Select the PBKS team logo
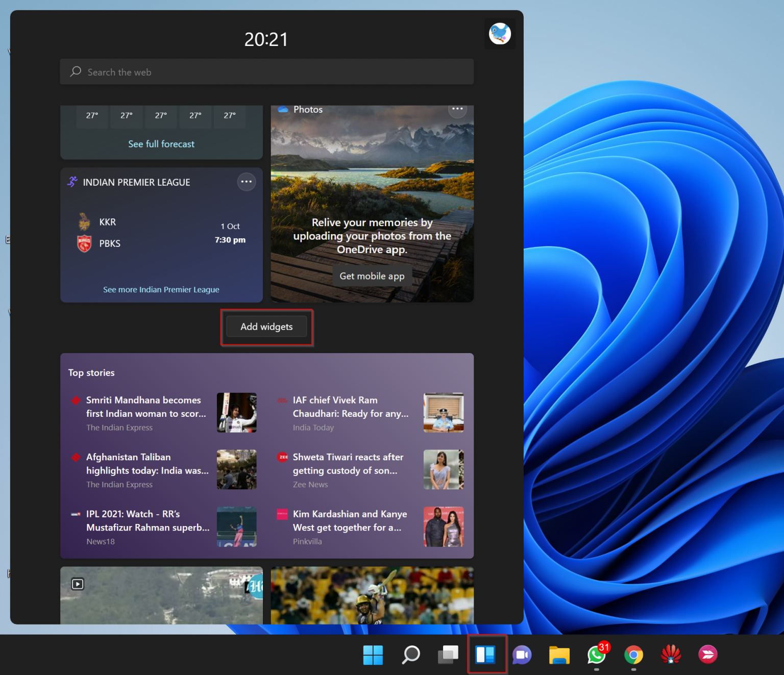 pos(85,243)
